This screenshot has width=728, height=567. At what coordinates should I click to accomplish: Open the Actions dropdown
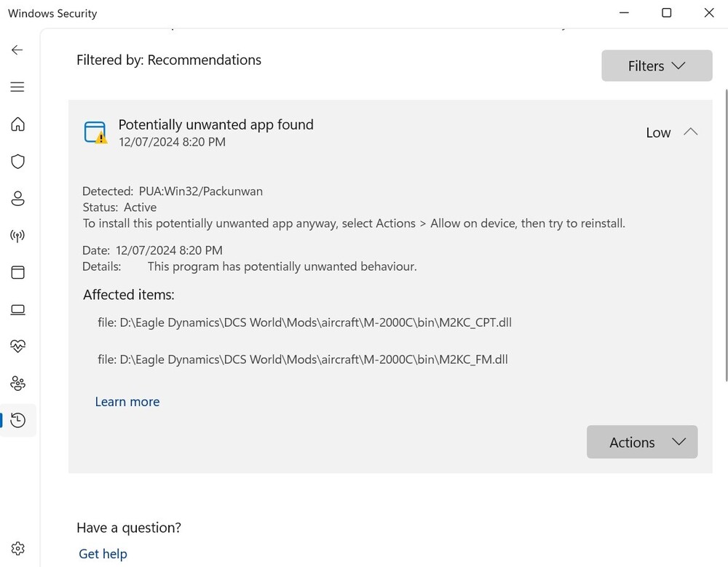click(641, 443)
